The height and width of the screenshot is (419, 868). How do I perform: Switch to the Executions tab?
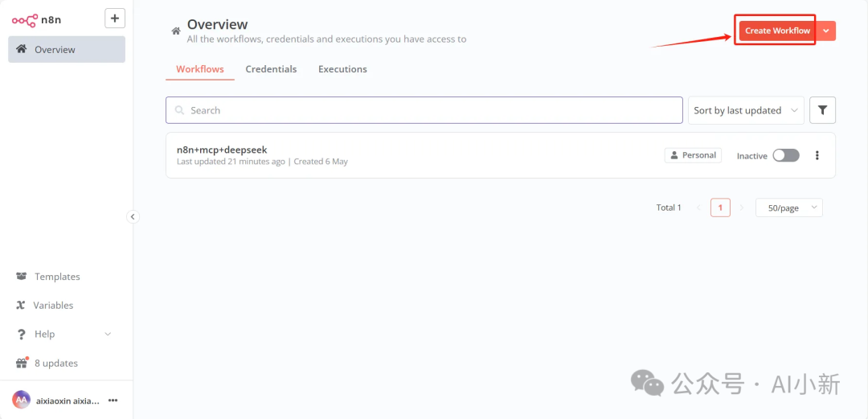tap(342, 69)
